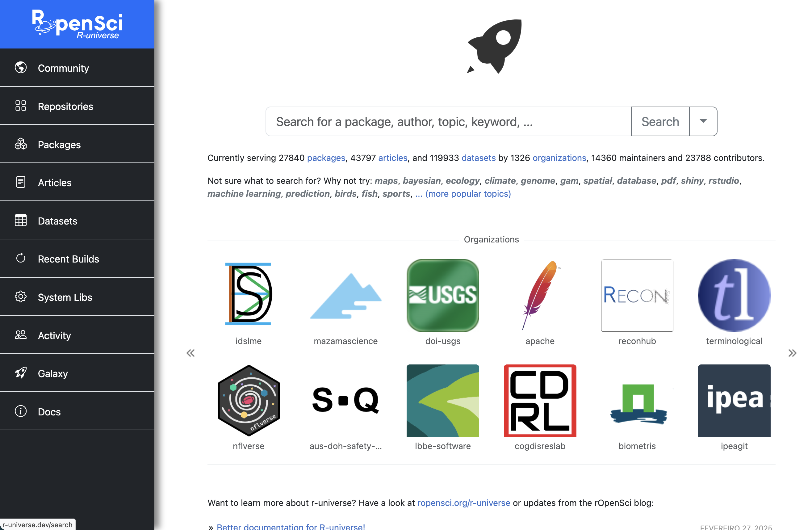This screenshot has height=530, width=812.
Task: Search the suggested topic shiny
Action: [x=692, y=181]
